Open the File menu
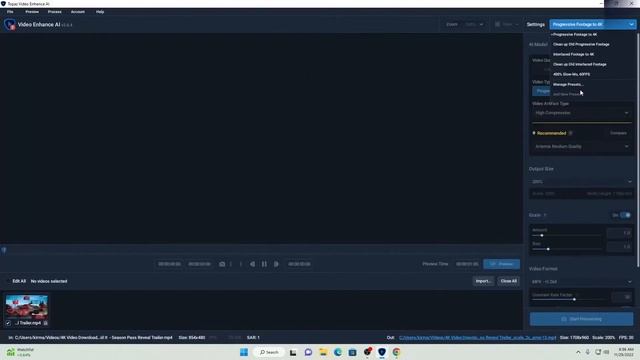 10,12
